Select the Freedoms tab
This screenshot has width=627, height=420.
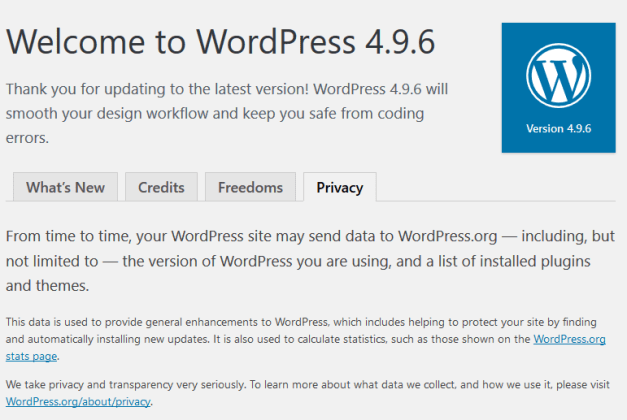[250, 187]
